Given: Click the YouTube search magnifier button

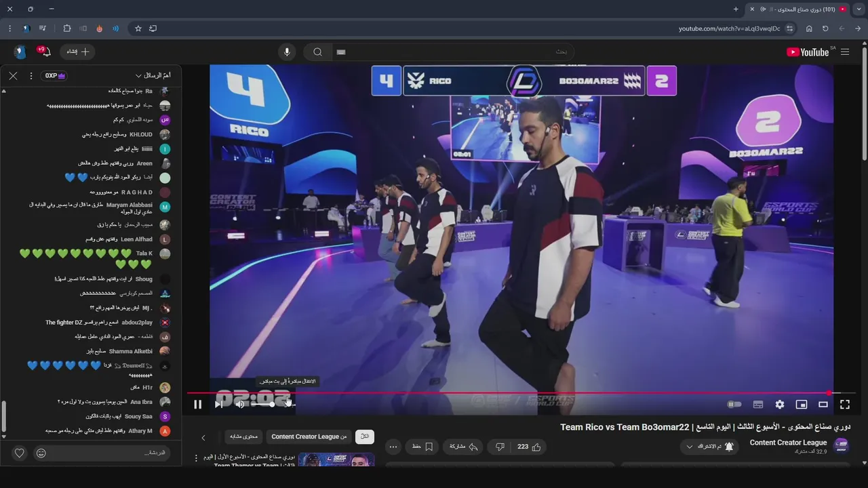Looking at the screenshot, I should click(317, 52).
